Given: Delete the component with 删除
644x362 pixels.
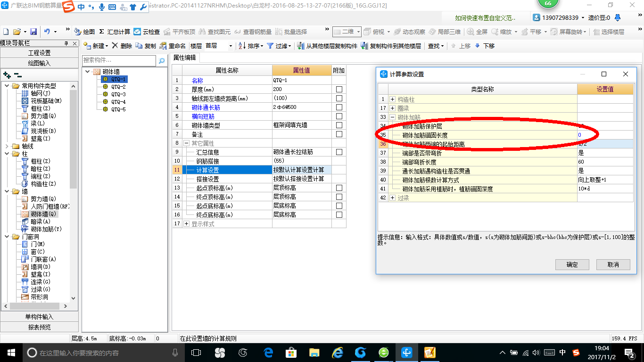Looking at the screenshot, I should [122, 46].
